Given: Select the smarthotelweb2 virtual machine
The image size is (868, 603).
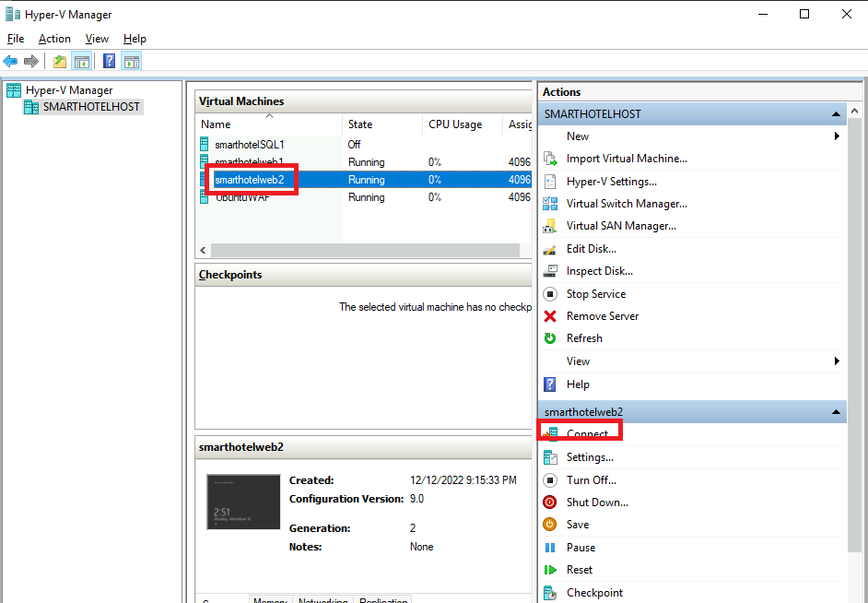Looking at the screenshot, I should click(x=364, y=180).
